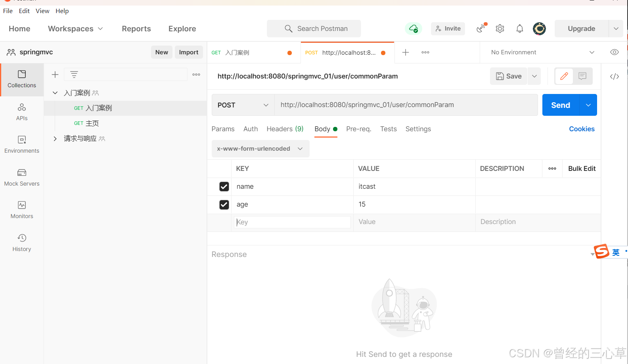Open the Help menu

coord(62,11)
